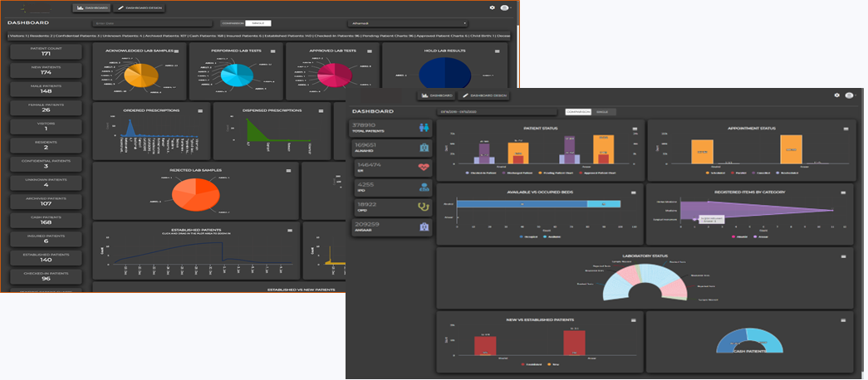This screenshot has width=868, height=380.
Task: Select the Female Patients 26 card
Action: [x=46, y=108]
